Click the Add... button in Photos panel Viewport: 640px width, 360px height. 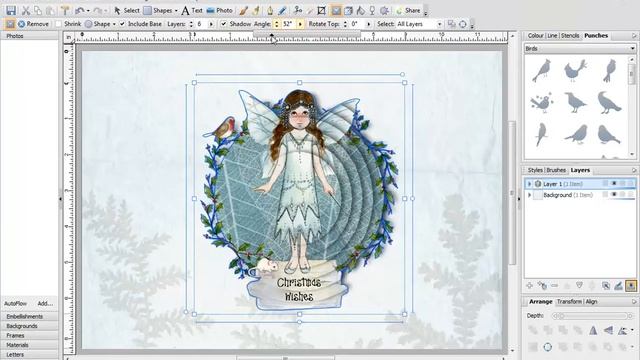[x=45, y=304]
